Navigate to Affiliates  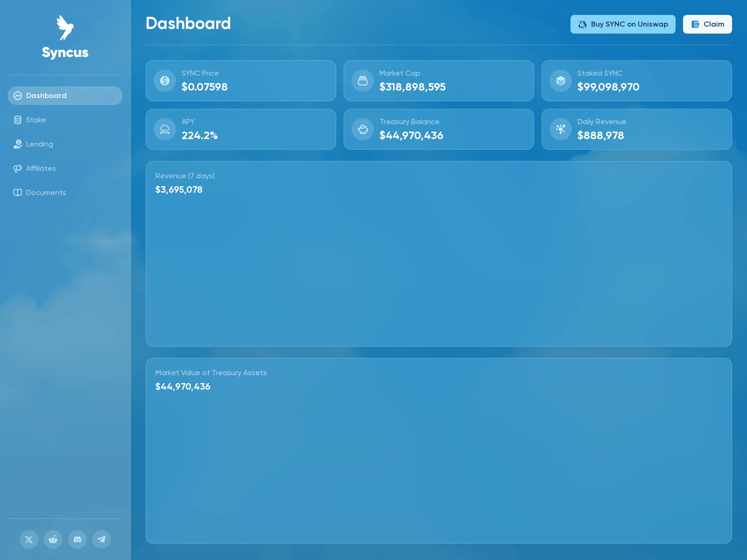click(65, 168)
